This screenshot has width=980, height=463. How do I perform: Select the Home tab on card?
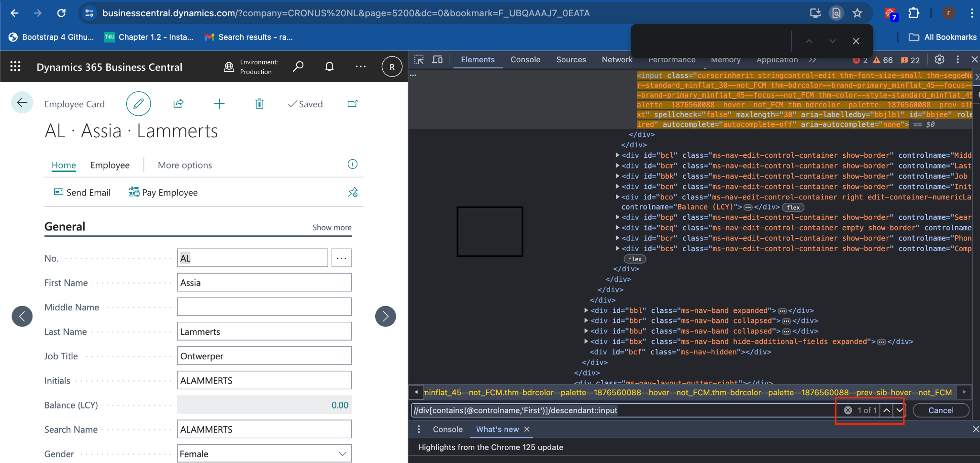pyautogui.click(x=64, y=165)
